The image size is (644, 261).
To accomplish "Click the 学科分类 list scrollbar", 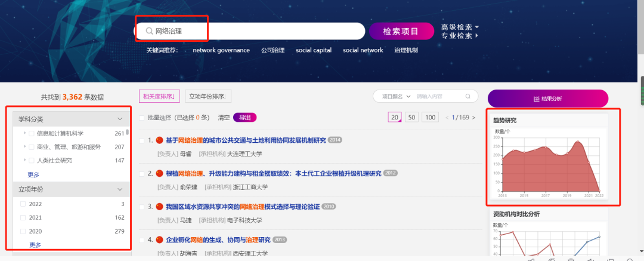I will [127, 132].
